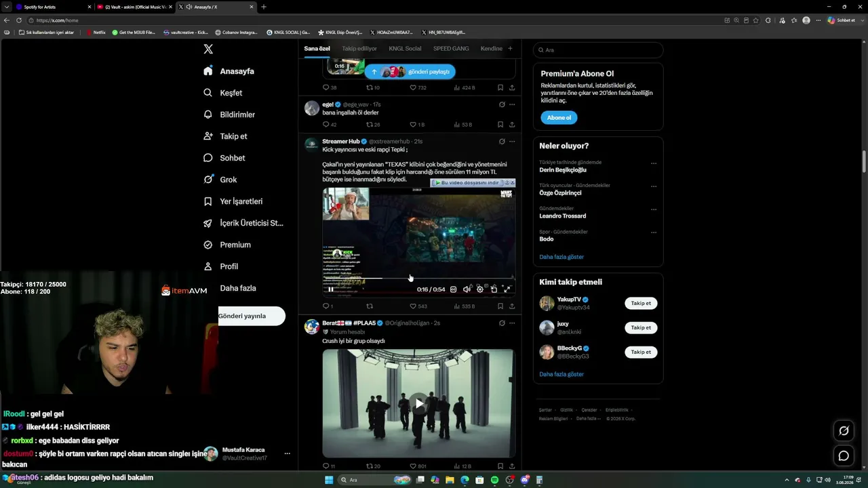Open Takip et in the sidebar

tap(225, 136)
